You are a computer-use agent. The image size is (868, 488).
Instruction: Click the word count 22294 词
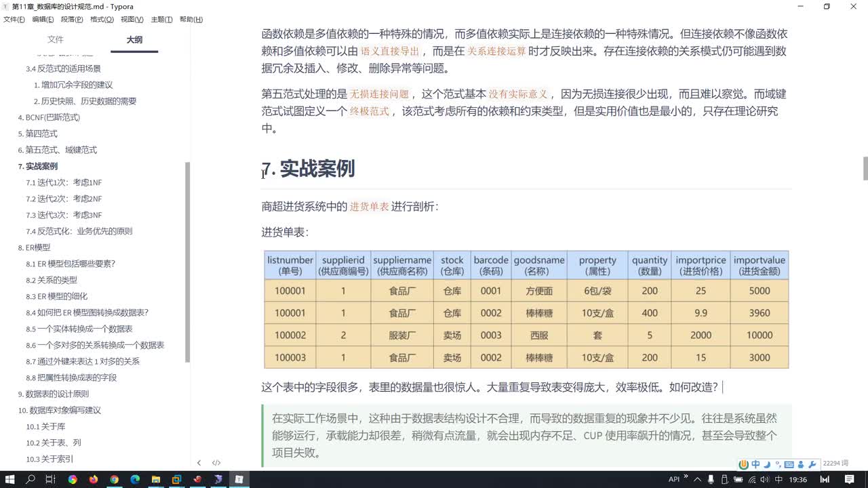pyautogui.click(x=835, y=463)
